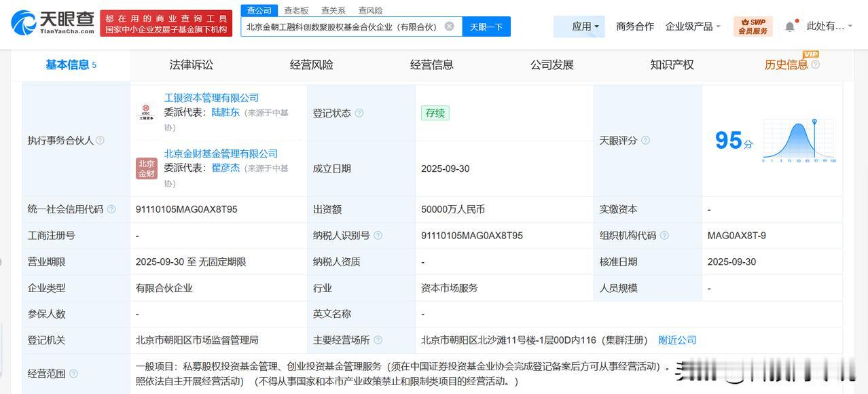Screen dimensions: 868x394
Task: Click the 天眼一下 search button
Action: coord(486,26)
